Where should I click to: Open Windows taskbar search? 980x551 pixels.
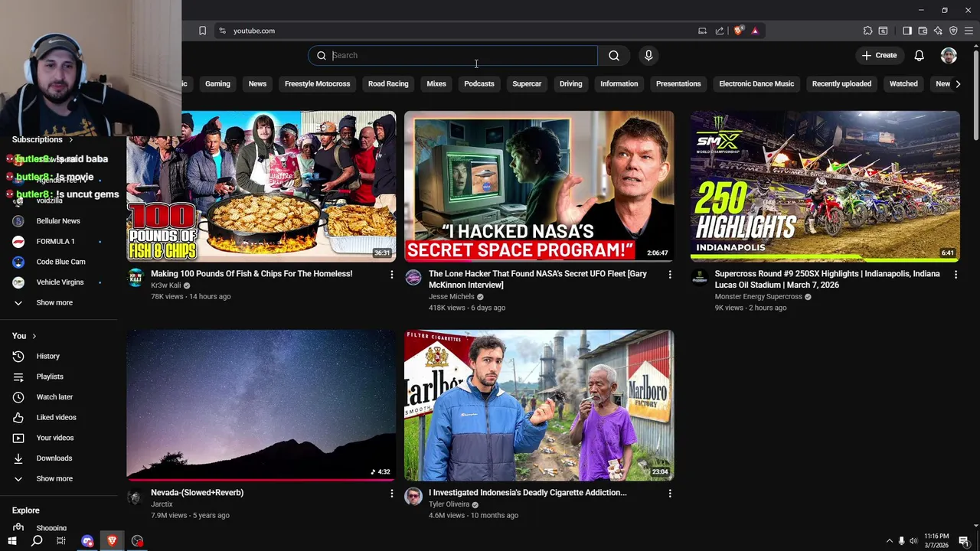[x=37, y=541]
